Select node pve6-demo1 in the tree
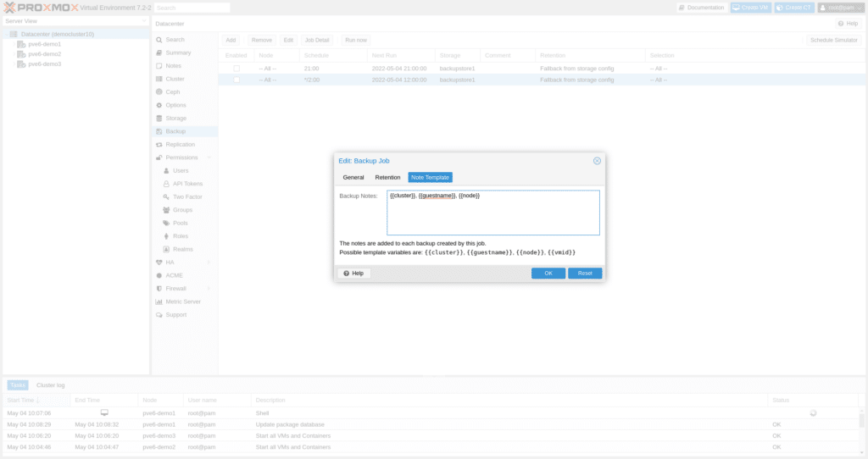 pos(44,44)
